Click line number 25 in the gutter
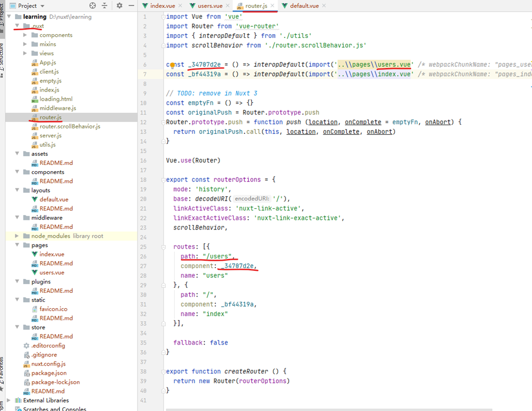This screenshot has height=411, width=532. click(143, 247)
